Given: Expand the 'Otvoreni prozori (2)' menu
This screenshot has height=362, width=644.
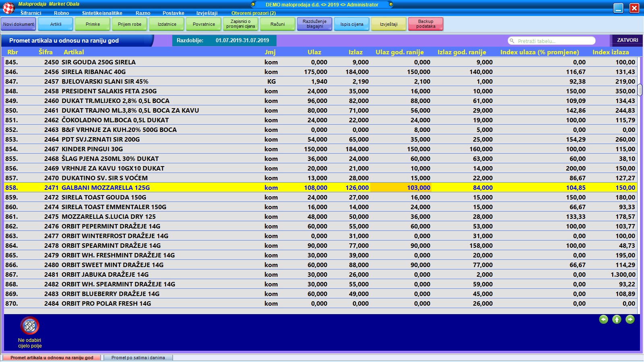Looking at the screenshot, I should click(x=254, y=13).
